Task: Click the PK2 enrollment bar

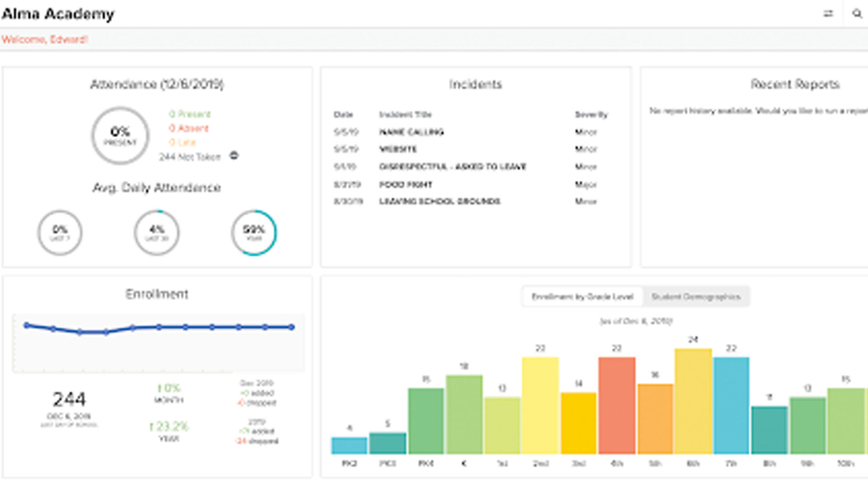Action: click(349, 446)
